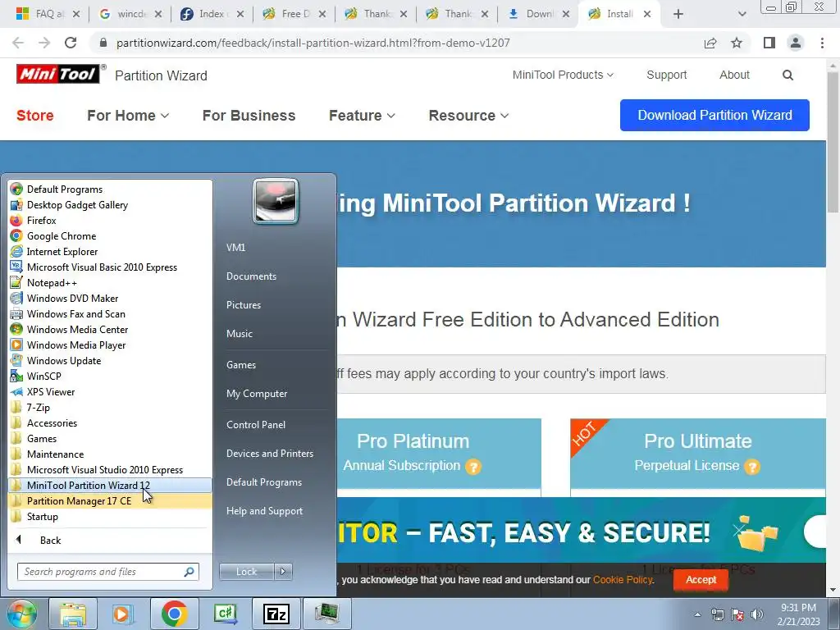This screenshot has width=840, height=630.
Task: Expand Partition Manager 17 CE folder
Action: (110, 500)
